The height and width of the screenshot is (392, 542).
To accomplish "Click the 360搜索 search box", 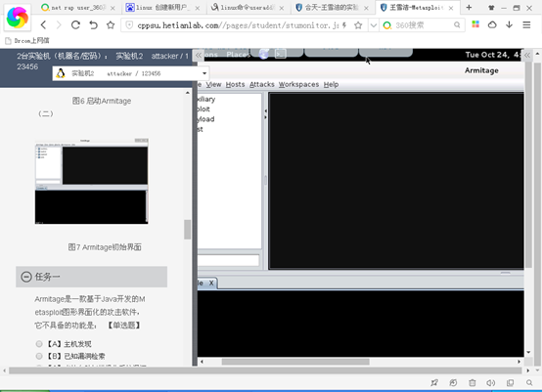I will point(422,24).
